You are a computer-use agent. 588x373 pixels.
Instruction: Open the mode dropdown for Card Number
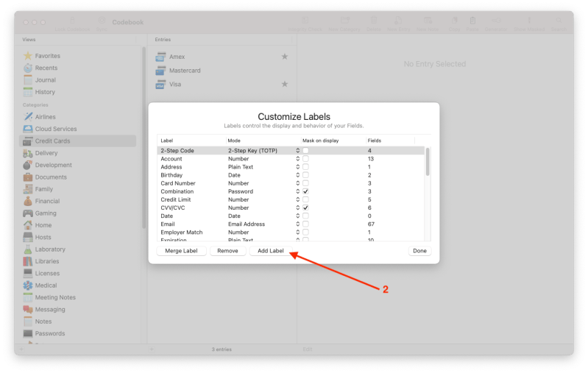(x=298, y=183)
